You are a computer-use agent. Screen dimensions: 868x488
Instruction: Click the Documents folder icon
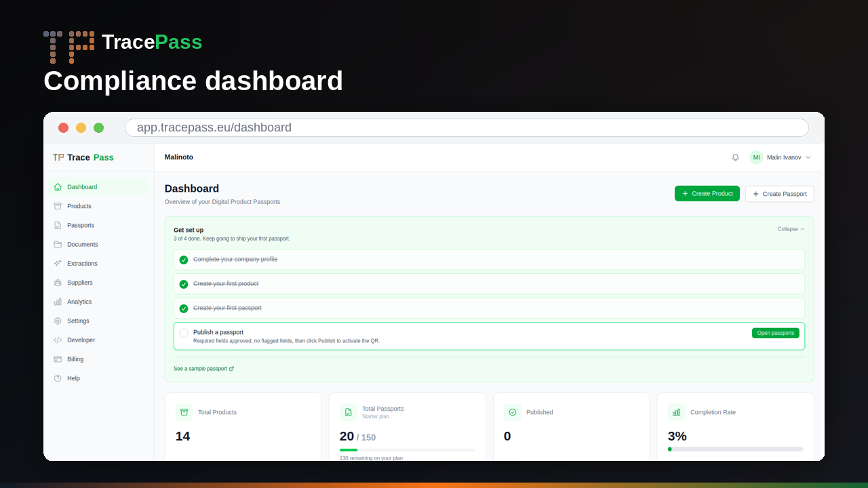58,244
